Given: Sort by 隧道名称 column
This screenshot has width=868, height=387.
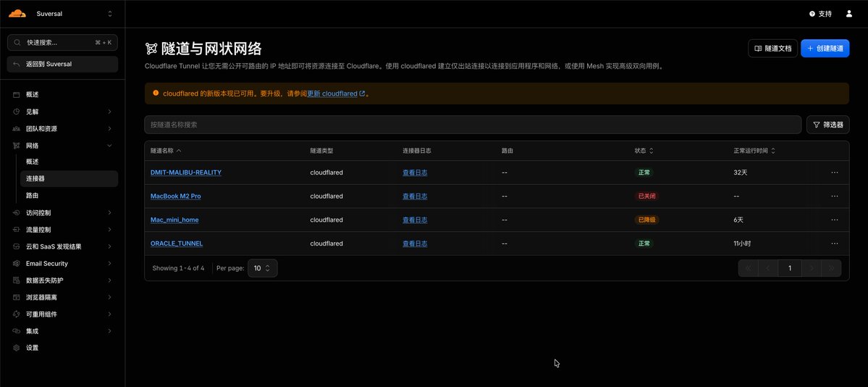Looking at the screenshot, I should 166,151.
